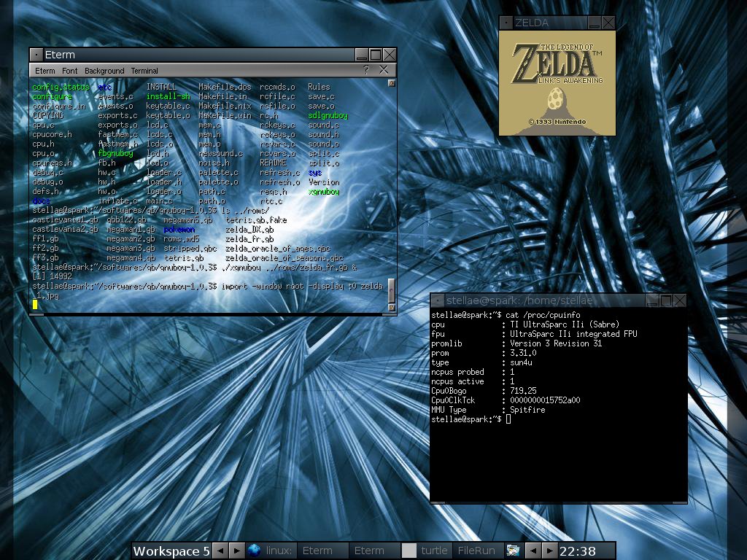Close the stellae@spark terminal window

[680, 300]
